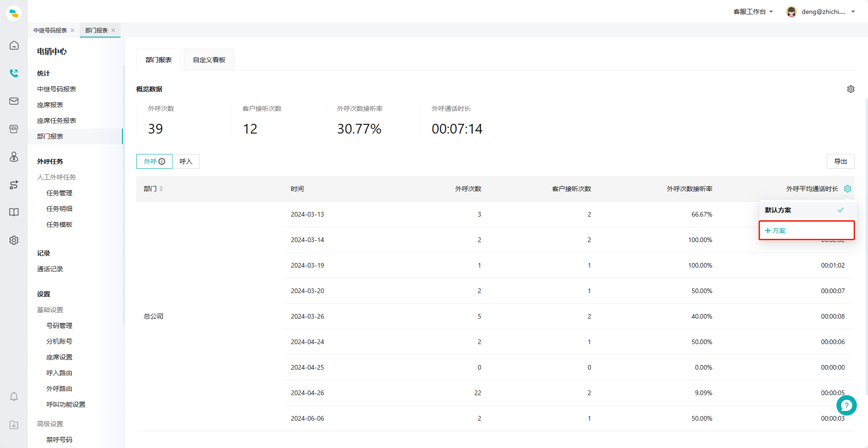Viewport: 868px width, 448px height.
Task: Click date cell 2024-04-26
Action: 307,393
